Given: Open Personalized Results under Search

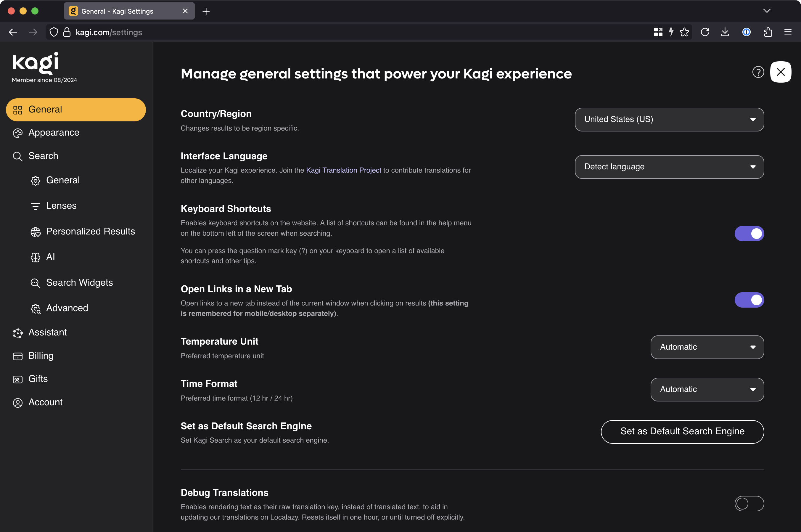Looking at the screenshot, I should 90,232.
